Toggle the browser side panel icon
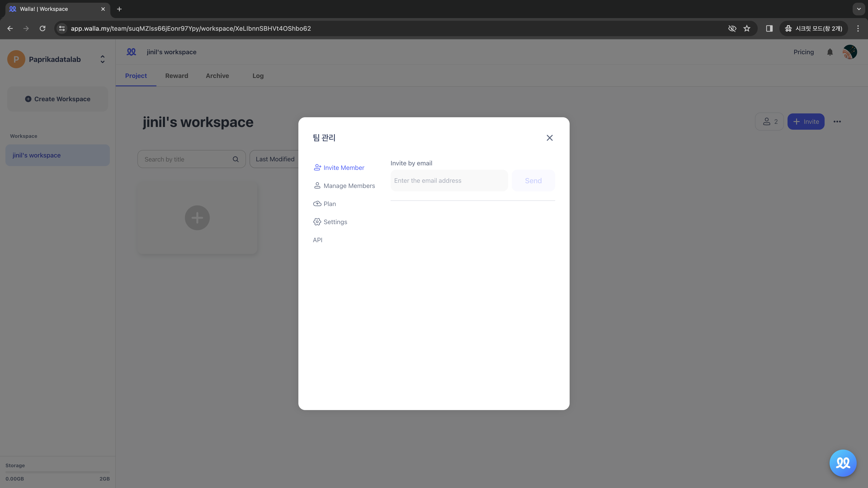This screenshot has width=868, height=488. pyautogui.click(x=769, y=29)
